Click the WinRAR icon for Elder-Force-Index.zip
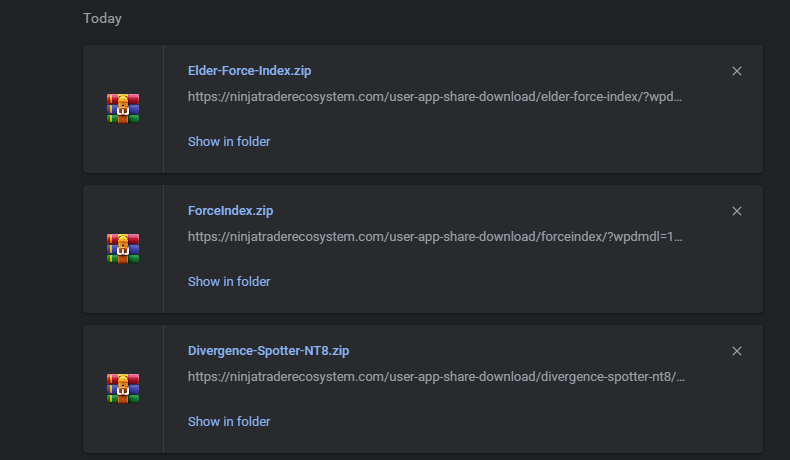Viewport: 790px width, 460px height. [123, 108]
